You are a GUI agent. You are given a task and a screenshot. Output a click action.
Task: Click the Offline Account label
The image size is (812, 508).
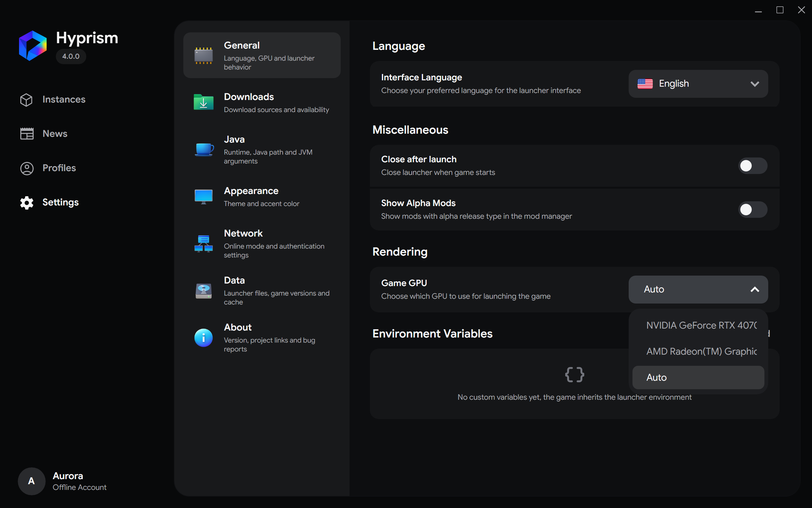click(80, 487)
